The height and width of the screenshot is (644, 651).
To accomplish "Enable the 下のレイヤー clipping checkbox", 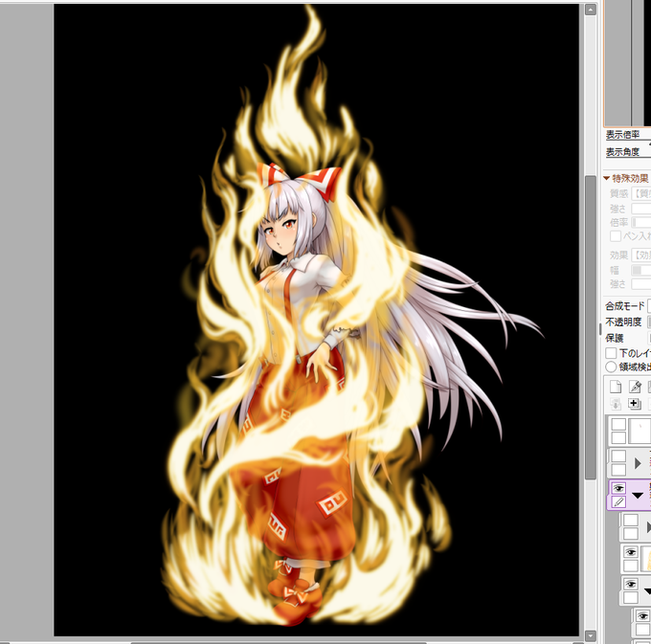I will [x=611, y=353].
